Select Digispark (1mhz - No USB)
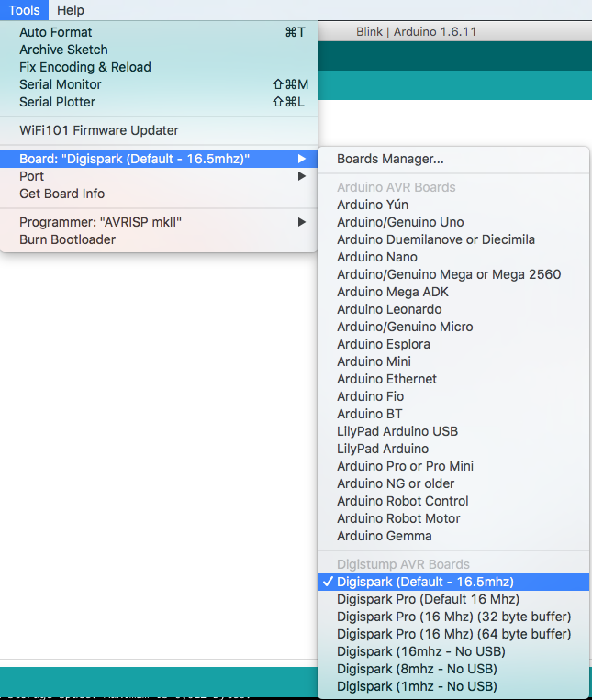Image resolution: width=592 pixels, height=700 pixels. (453, 686)
